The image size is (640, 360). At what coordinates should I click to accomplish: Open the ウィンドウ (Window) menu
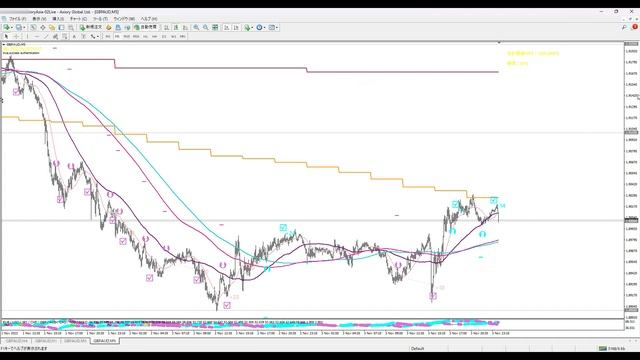[124, 19]
